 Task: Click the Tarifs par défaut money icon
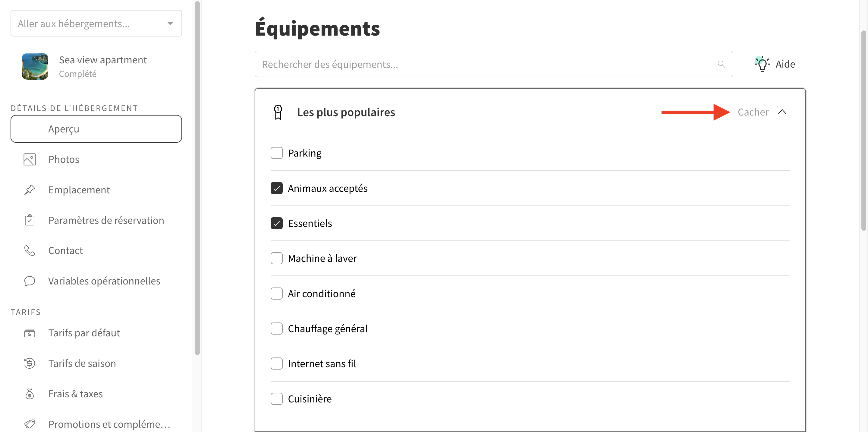(x=30, y=333)
